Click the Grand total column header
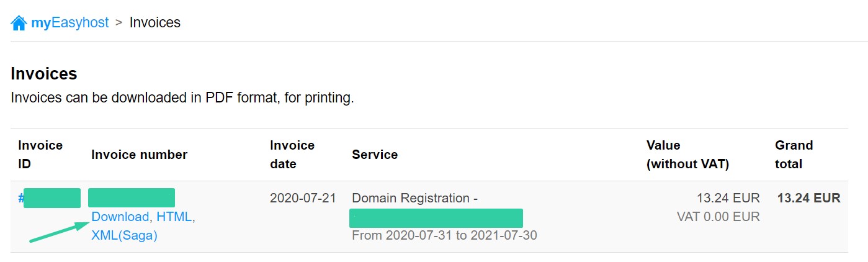The height and width of the screenshot is (262, 868). pos(794,155)
